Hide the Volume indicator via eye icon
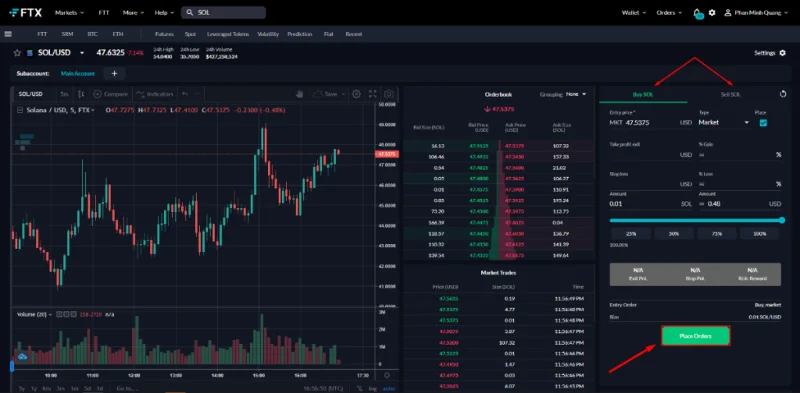Viewport: 800px width, 393px height. pyautogui.click(x=59, y=314)
